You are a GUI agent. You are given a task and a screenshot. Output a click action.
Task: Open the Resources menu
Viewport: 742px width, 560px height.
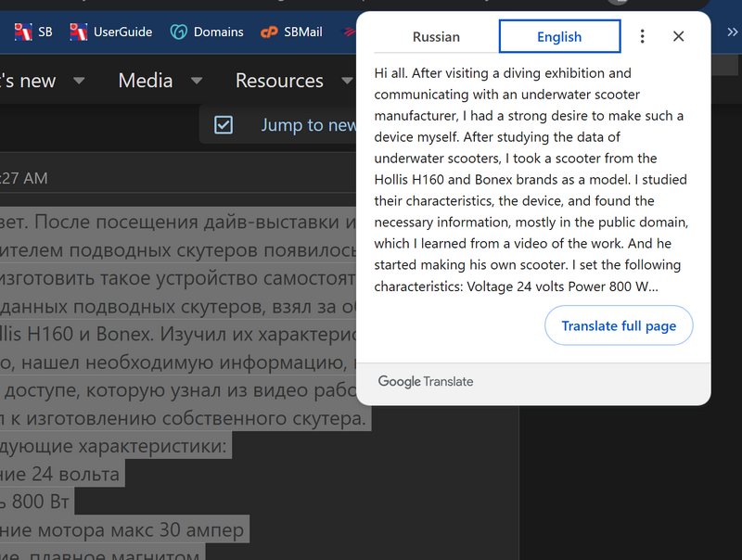coord(279,81)
